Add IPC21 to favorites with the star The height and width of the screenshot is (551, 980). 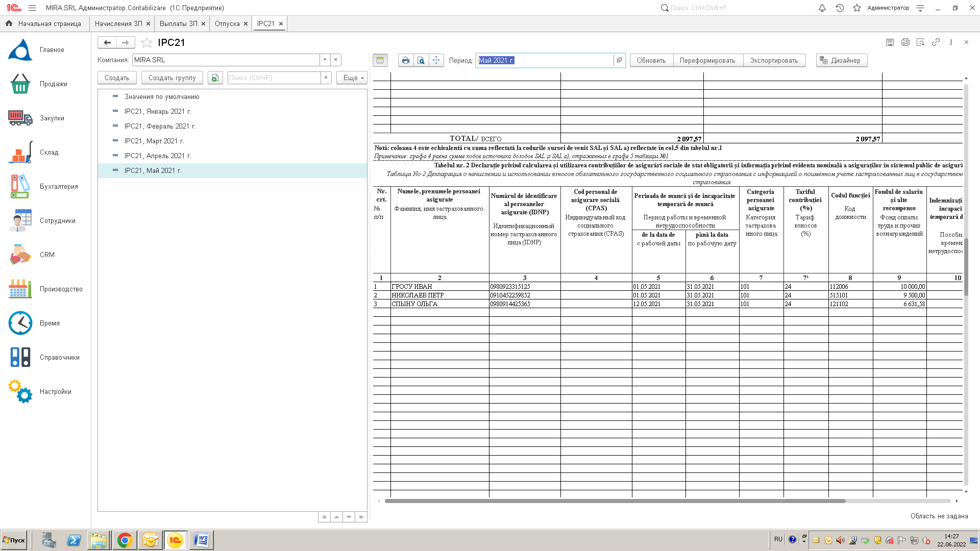coord(147,43)
